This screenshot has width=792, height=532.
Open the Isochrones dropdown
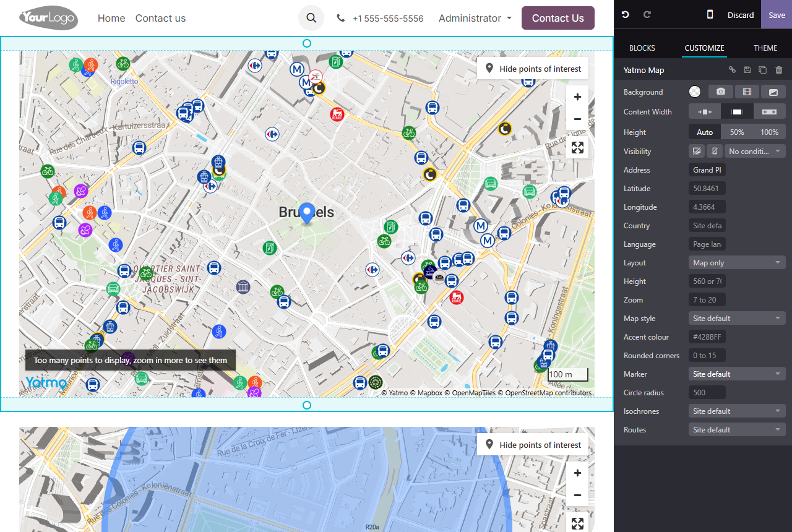click(x=737, y=411)
